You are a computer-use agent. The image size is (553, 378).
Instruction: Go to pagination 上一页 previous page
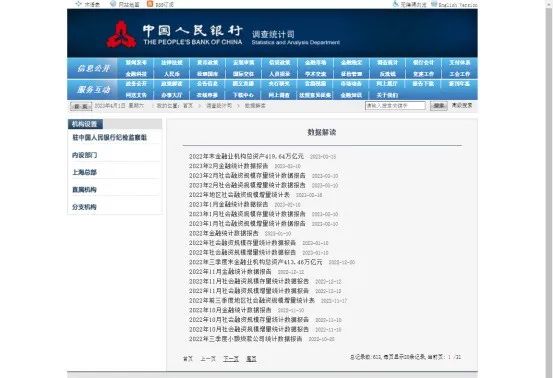pos(208,359)
